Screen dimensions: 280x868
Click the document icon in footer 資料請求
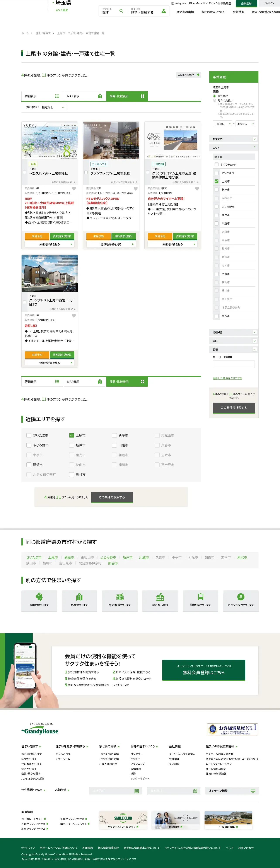tap(195, 791)
